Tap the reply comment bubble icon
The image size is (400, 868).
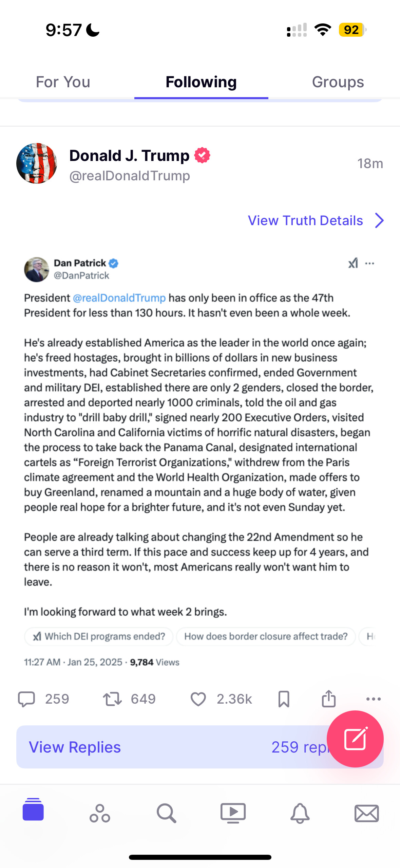click(x=26, y=699)
